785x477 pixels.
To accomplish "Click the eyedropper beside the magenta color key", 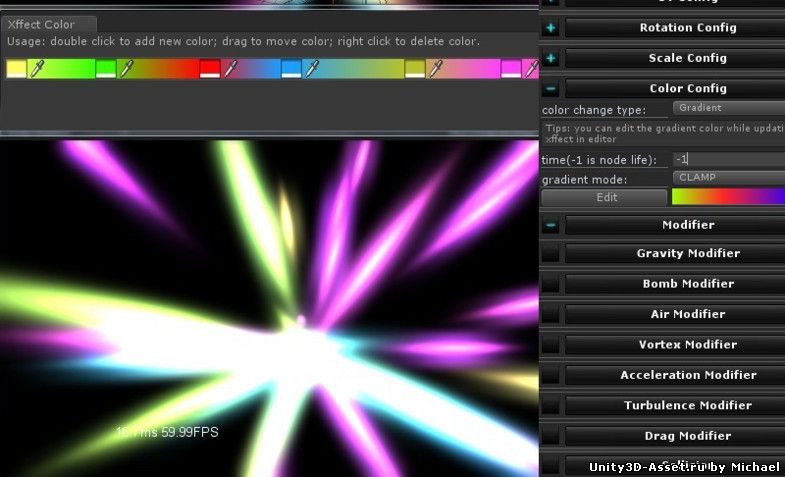I will 531,69.
